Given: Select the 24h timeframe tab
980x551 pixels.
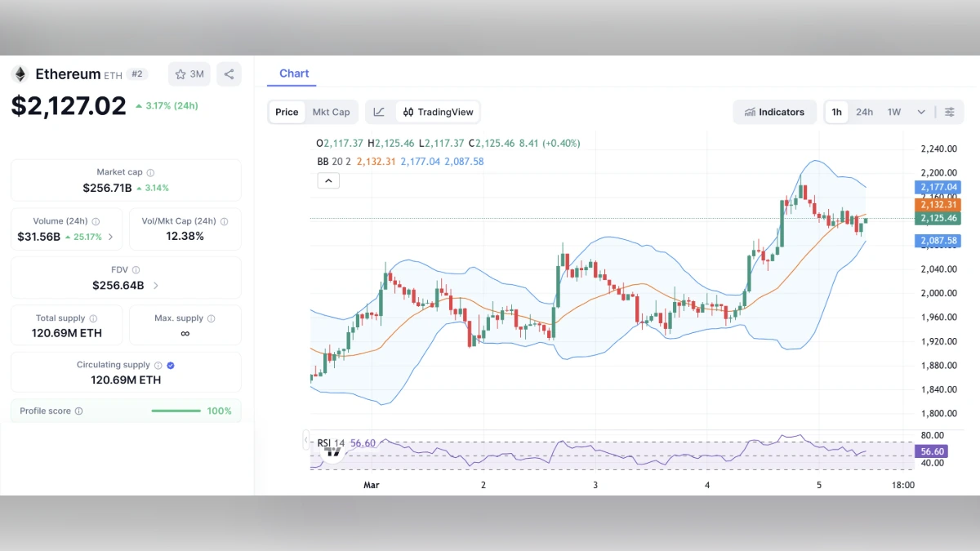Looking at the screenshot, I should [x=864, y=112].
